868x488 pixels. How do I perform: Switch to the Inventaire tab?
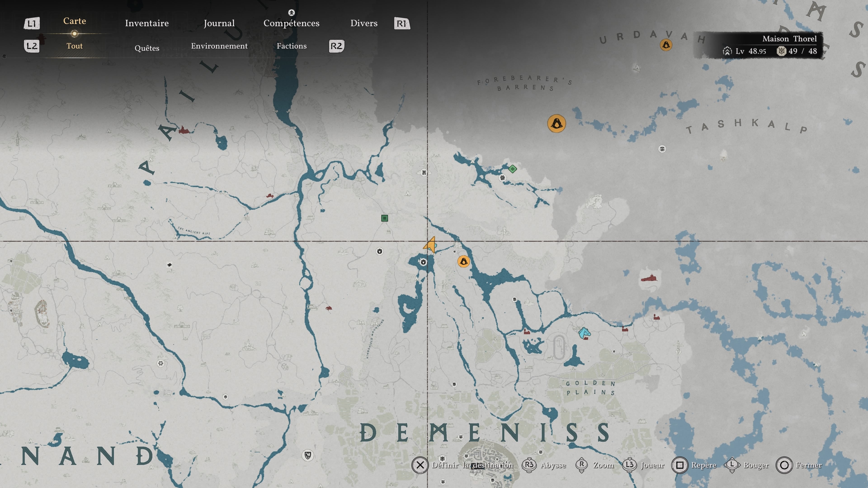click(147, 23)
